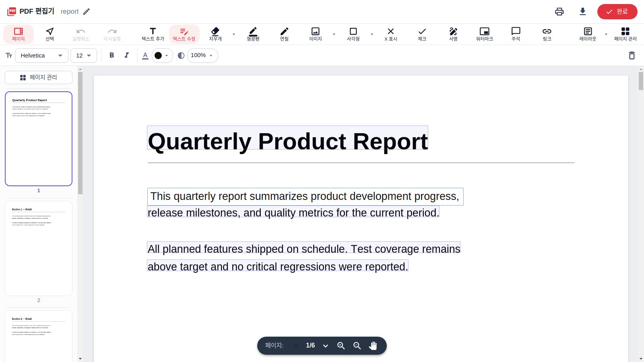Screen dimensions: 644x362
Task: Click the 다시실행 redo icon
Action: pyautogui.click(x=112, y=34)
